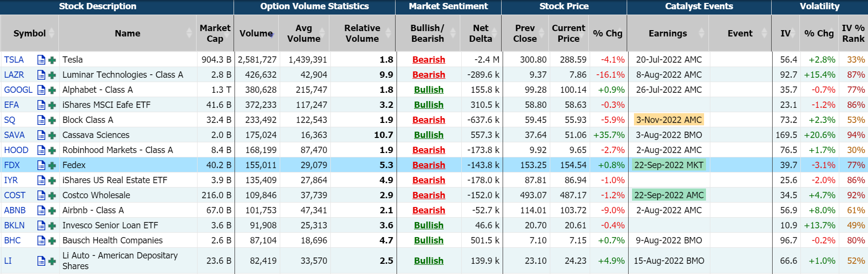Add LI with its green plus icon
Viewport: 868px width, 274px height.
[x=52, y=261]
